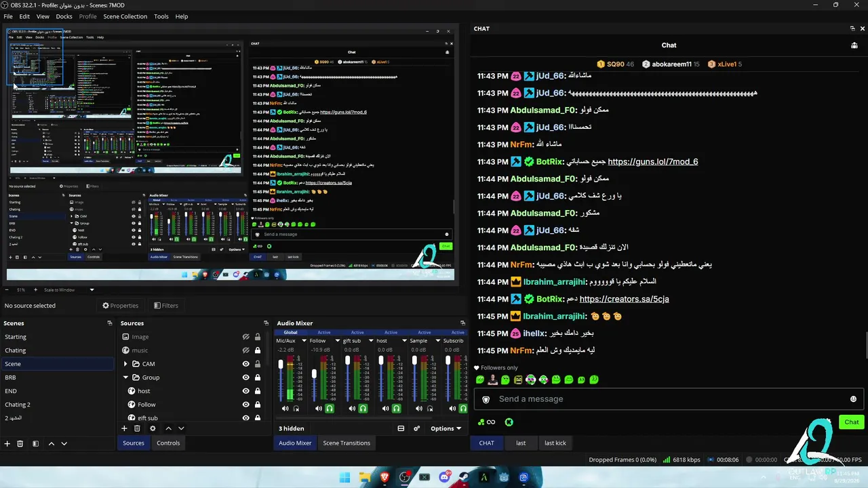Click the chat identity shield icon
The height and width of the screenshot is (488, 868).
486,399
